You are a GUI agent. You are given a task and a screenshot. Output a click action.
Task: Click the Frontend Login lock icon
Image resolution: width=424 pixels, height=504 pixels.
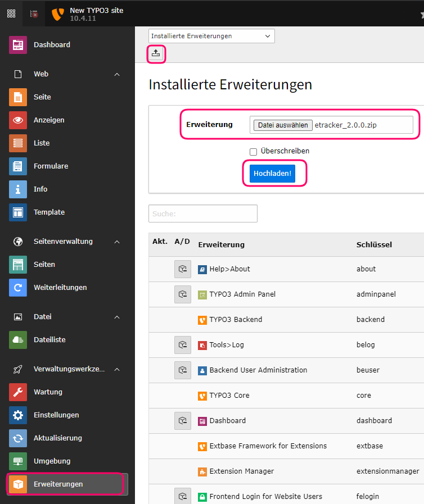tap(202, 497)
